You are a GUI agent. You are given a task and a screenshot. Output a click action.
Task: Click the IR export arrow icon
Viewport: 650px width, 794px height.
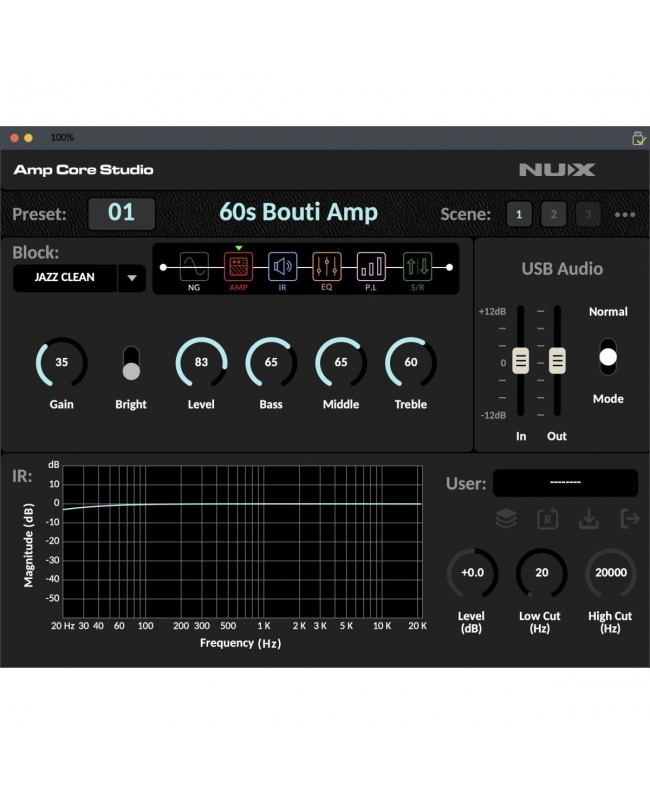[x=629, y=519]
